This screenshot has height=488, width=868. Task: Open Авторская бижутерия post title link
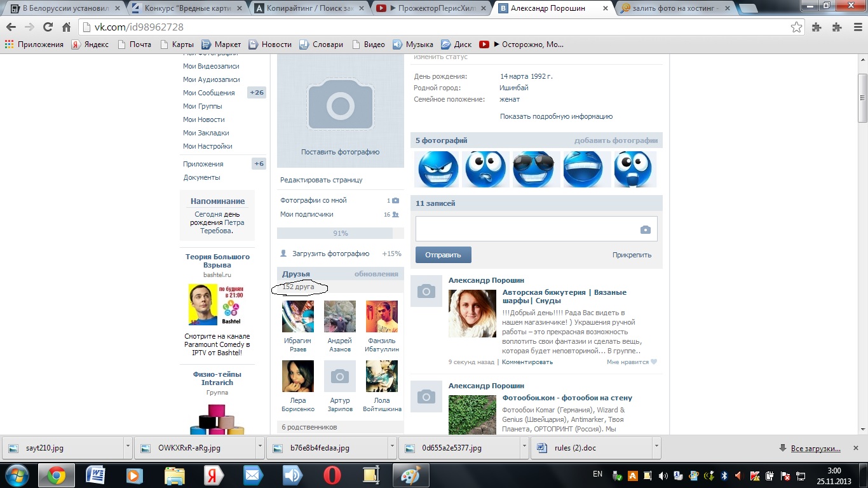[564, 296]
